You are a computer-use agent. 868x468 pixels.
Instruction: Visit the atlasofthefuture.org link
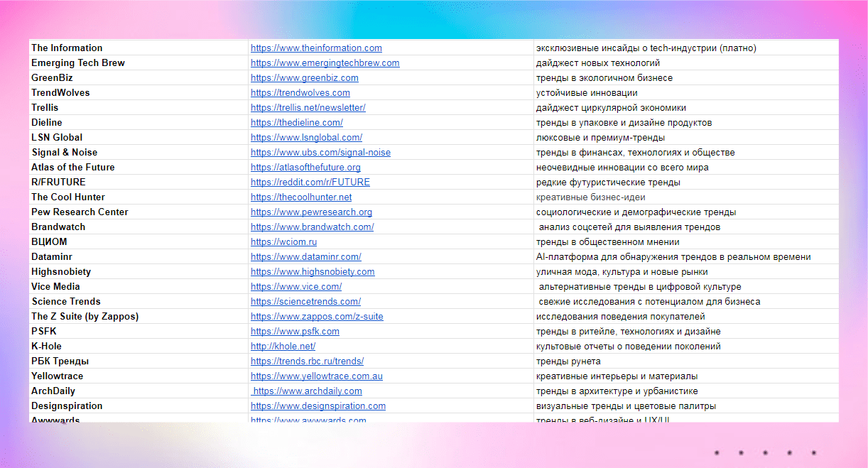[305, 168]
